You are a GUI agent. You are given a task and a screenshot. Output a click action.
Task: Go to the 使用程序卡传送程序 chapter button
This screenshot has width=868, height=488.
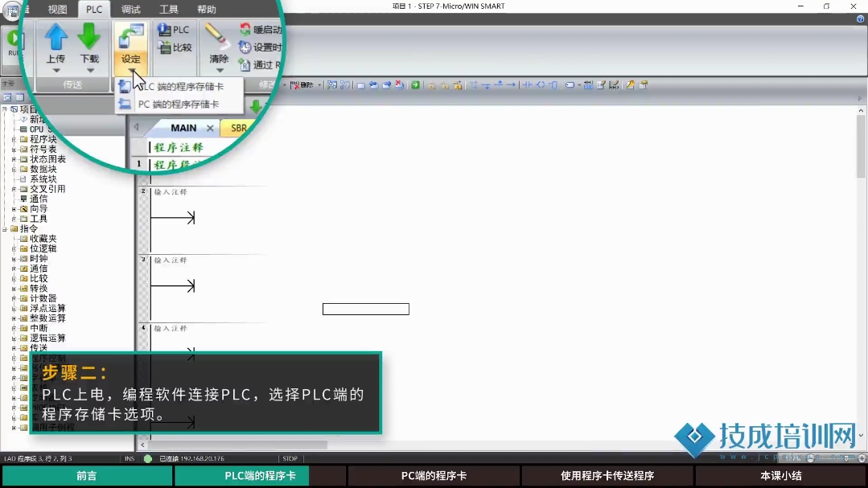coord(607,476)
